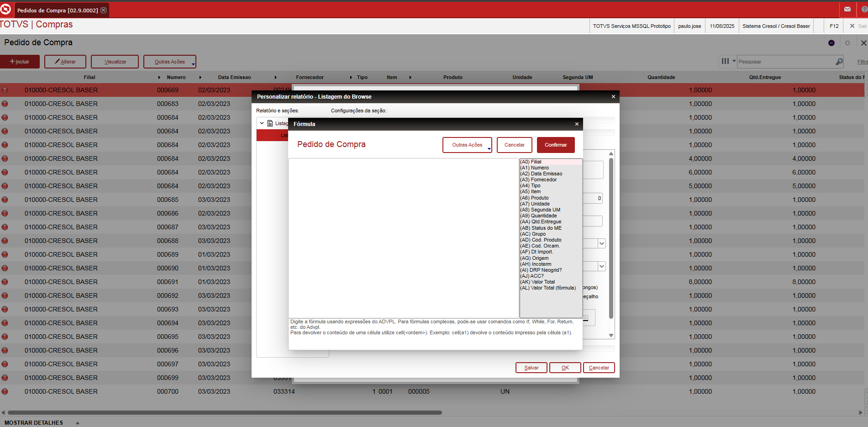The image size is (868, 427).
Task: Click the document icon in report tree
Action: point(270,123)
